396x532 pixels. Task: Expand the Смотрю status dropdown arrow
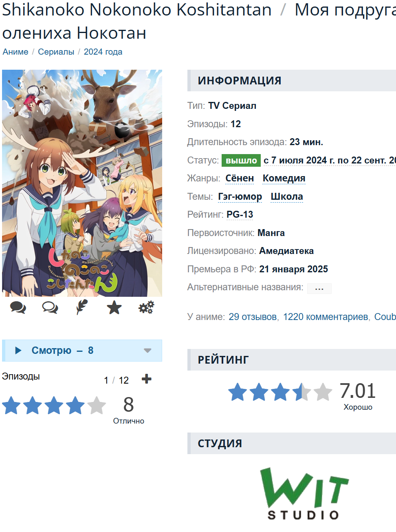click(x=147, y=351)
